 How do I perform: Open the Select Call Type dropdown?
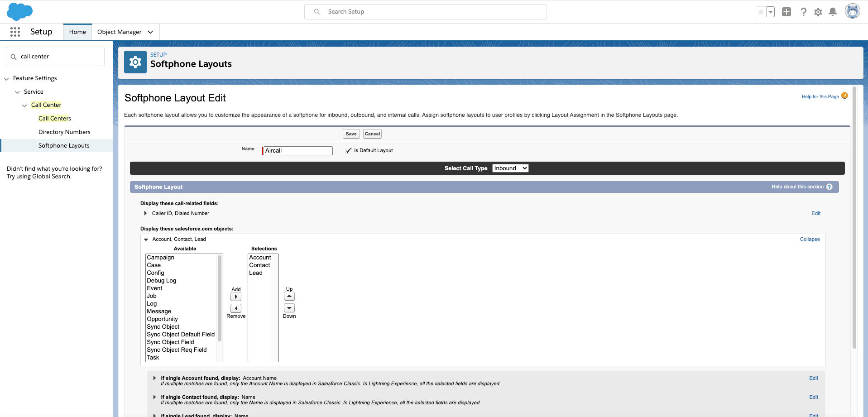coord(510,168)
